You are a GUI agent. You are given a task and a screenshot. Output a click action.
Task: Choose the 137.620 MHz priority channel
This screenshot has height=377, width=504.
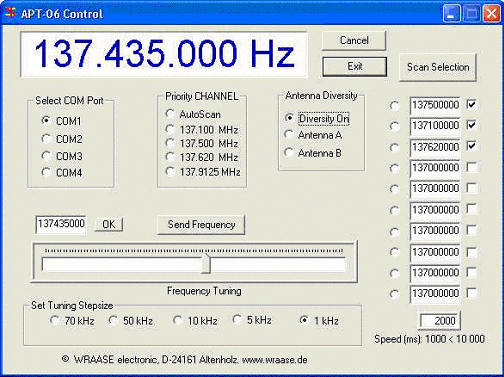coord(202,157)
